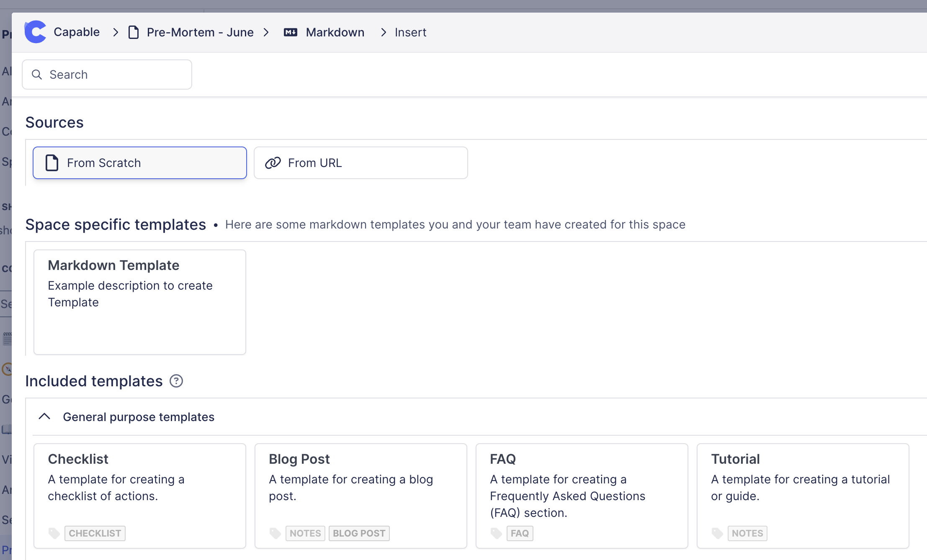Click the tag icon on FAQ card
927x560 pixels.
point(496,533)
